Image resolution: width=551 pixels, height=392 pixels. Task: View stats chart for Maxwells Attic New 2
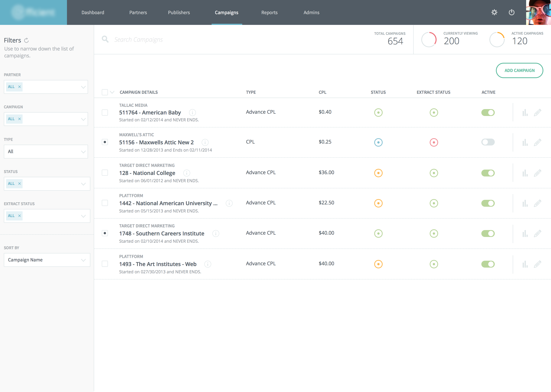pos(525,142)
